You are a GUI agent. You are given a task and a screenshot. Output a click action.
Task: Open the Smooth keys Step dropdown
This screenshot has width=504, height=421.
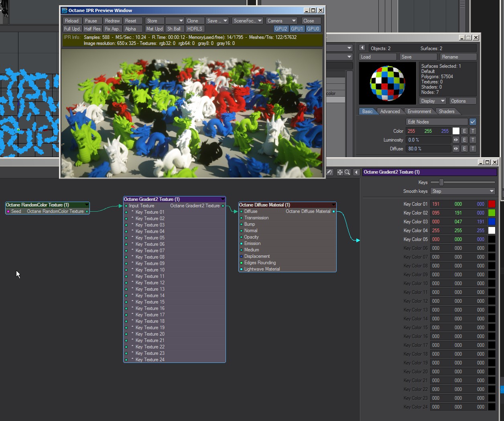click(x=463, y=191)
